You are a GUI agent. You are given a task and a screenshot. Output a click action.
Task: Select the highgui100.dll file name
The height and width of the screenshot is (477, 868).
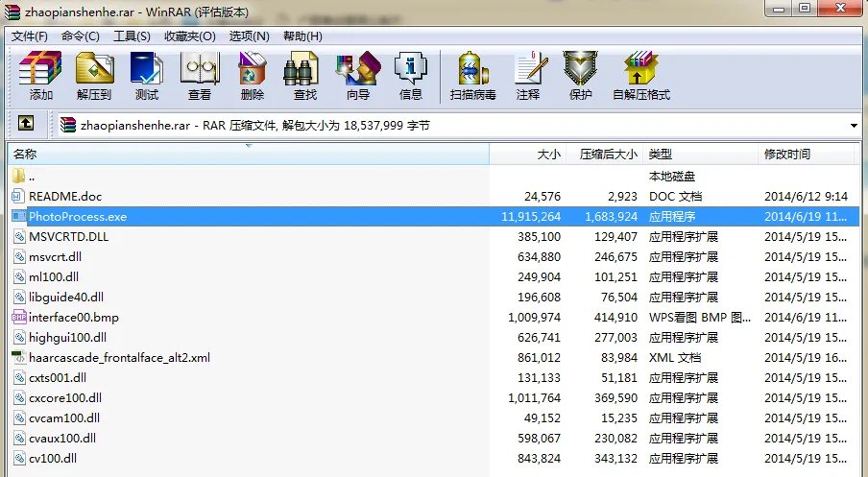[67, 338]
